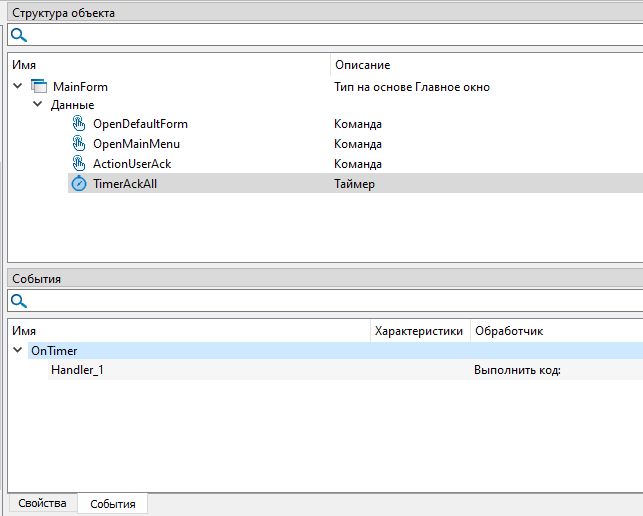Screen dimensions: 643x516
Task: Focus the object structure search field
Action: click(x=330, y=35)
